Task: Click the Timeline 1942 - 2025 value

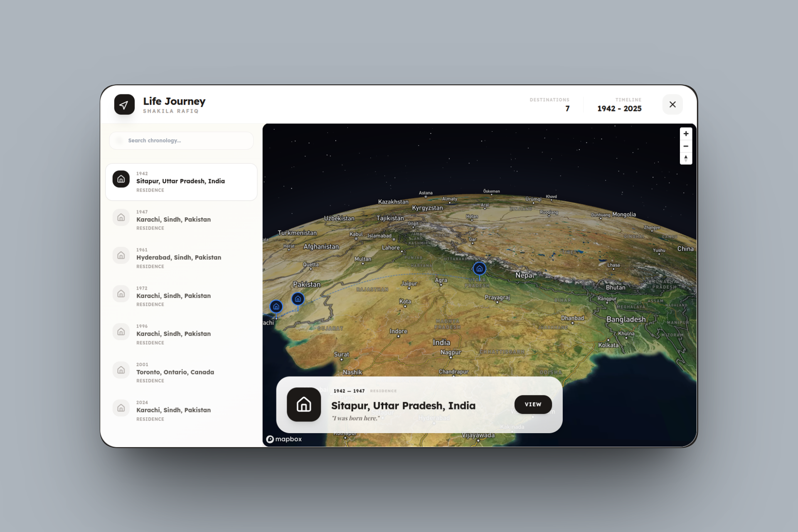Action: [619, 108]
